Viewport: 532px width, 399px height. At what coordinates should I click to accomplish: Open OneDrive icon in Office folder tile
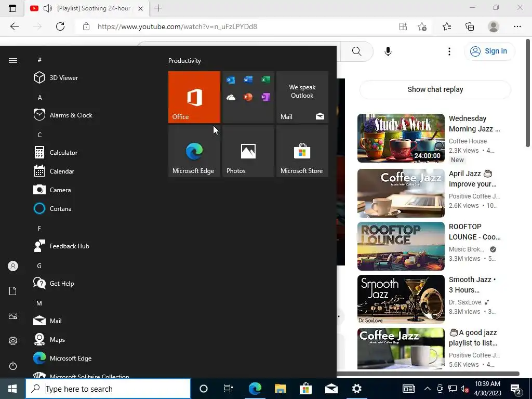tap(231, 98)
